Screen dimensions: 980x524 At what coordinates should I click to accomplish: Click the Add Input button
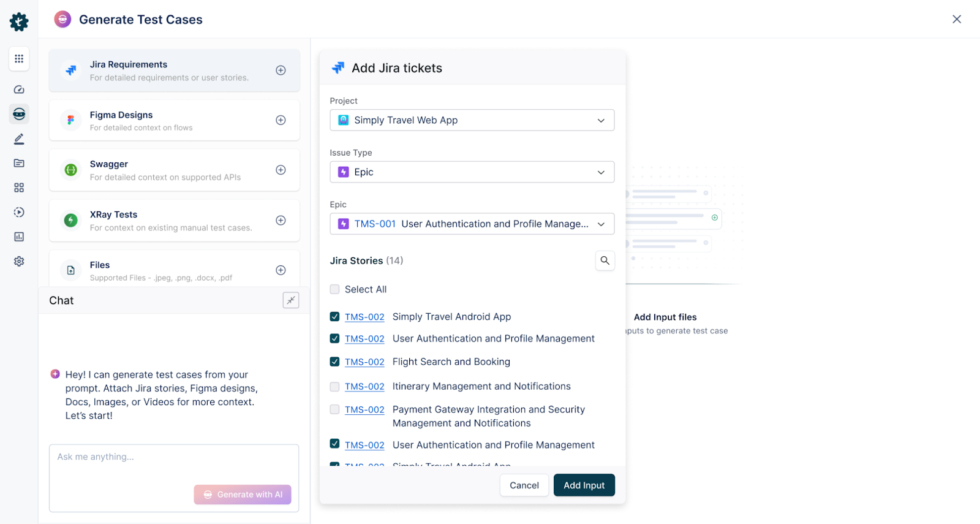584,485
